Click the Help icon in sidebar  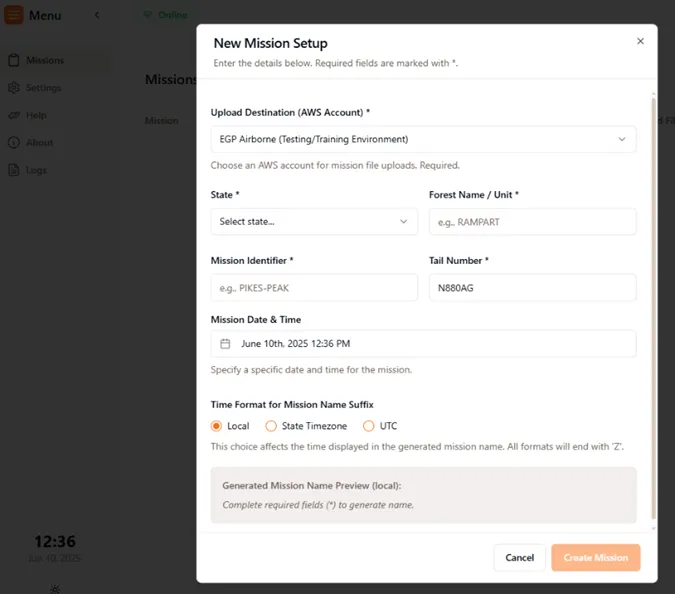(14, 115)
